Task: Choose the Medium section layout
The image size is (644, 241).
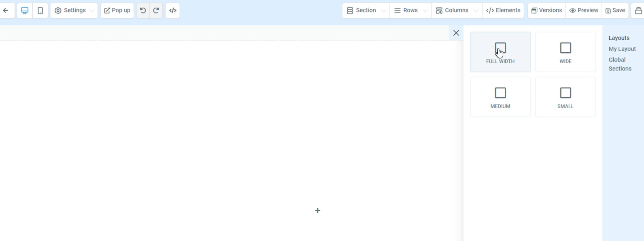Action: 500,97
